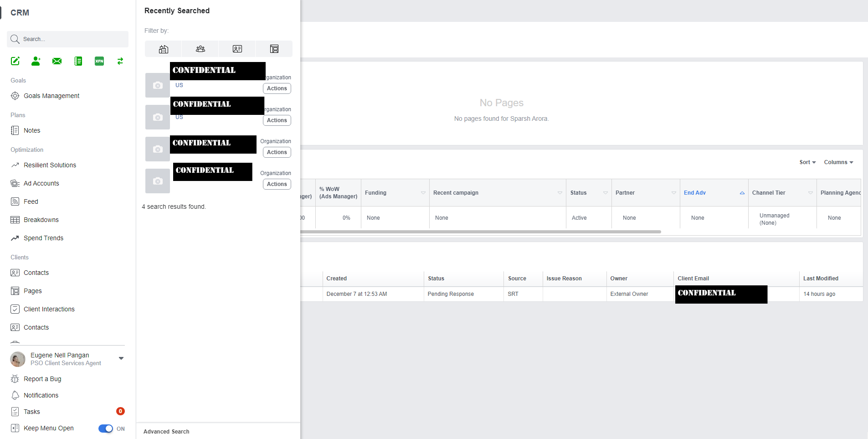
Task: Click the green XFN icon
Action: [99, 61]
